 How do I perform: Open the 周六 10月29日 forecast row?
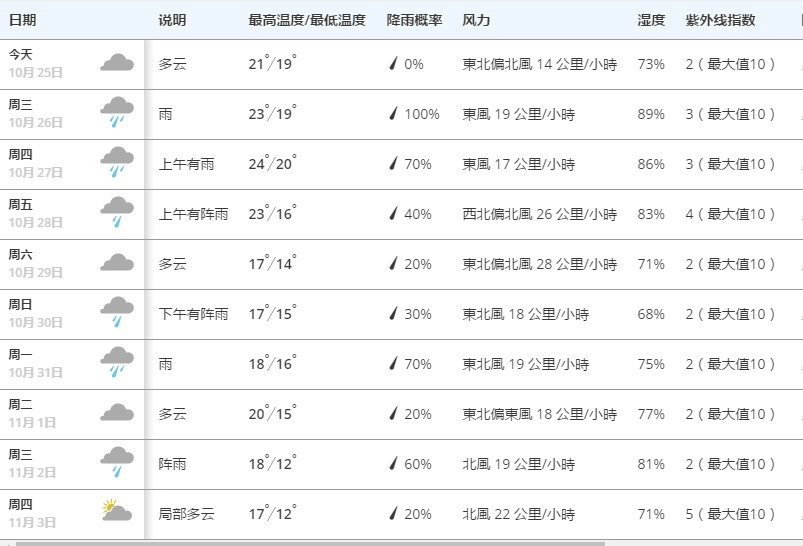click(402, 264)
